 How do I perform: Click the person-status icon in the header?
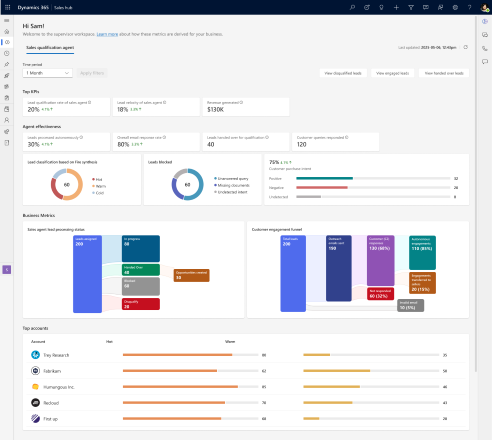click(x=440, y=7)
